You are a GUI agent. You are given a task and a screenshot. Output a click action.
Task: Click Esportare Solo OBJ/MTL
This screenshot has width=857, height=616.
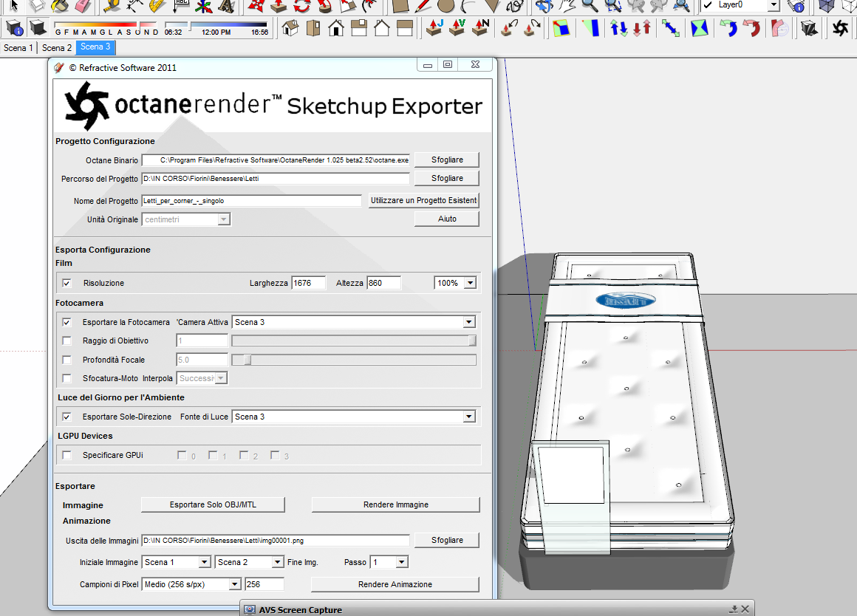213,504
